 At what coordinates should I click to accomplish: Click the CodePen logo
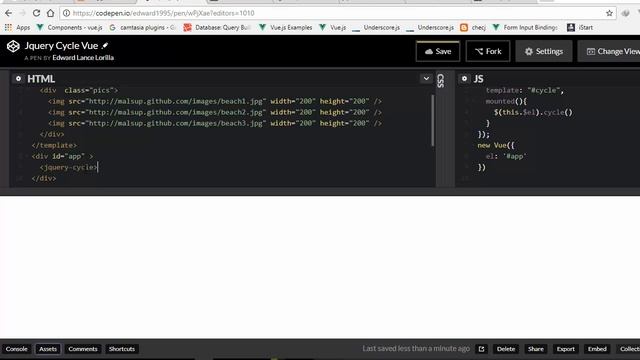pos(13,46)
